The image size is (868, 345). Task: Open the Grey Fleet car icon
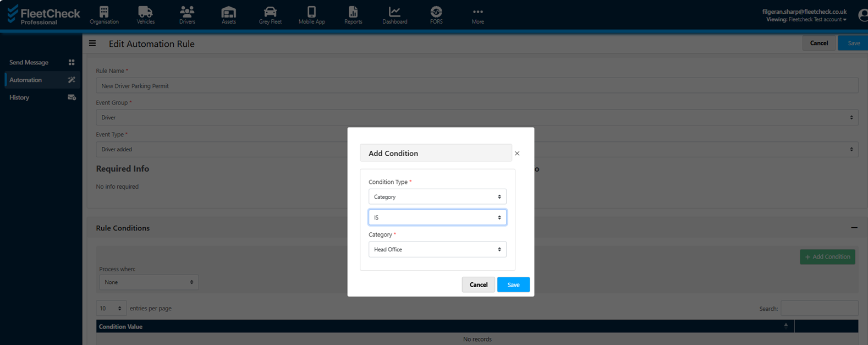[x=270, y=12]
